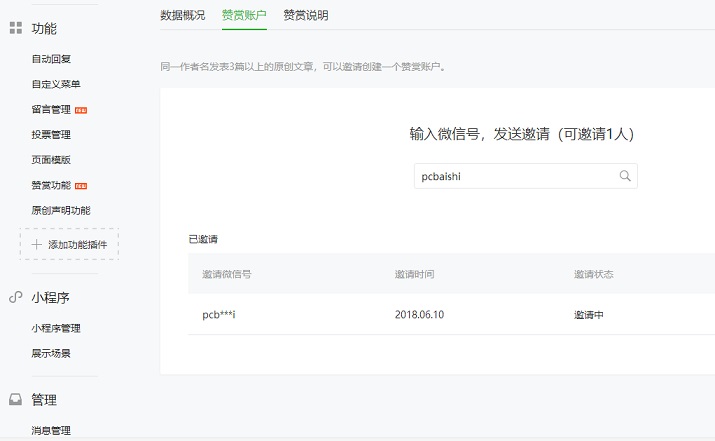Open the 赞赏说明 tab
The height and width of the screenshot is (441, 715).
click(305, 15)
